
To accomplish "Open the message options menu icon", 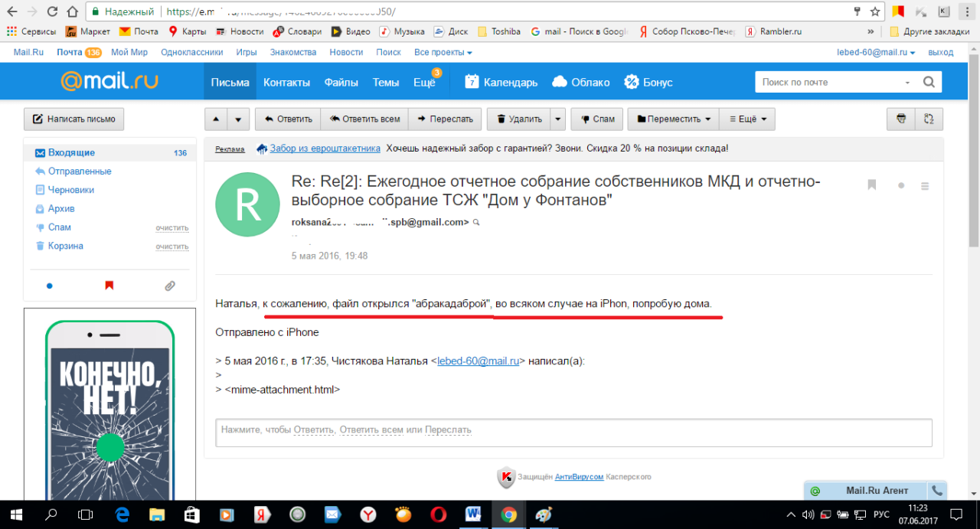I will [925, 185].
